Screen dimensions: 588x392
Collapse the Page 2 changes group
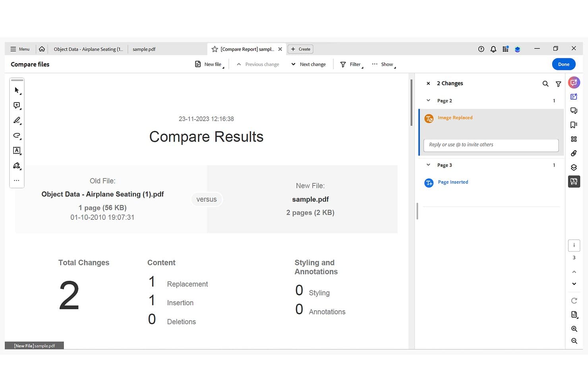[x=428, y=100]
